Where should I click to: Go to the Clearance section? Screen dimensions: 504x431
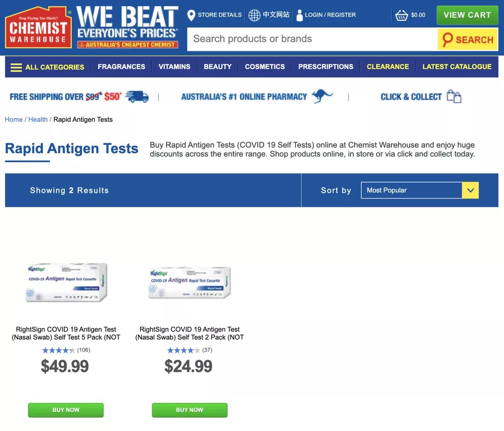click(x=388, y=67)
